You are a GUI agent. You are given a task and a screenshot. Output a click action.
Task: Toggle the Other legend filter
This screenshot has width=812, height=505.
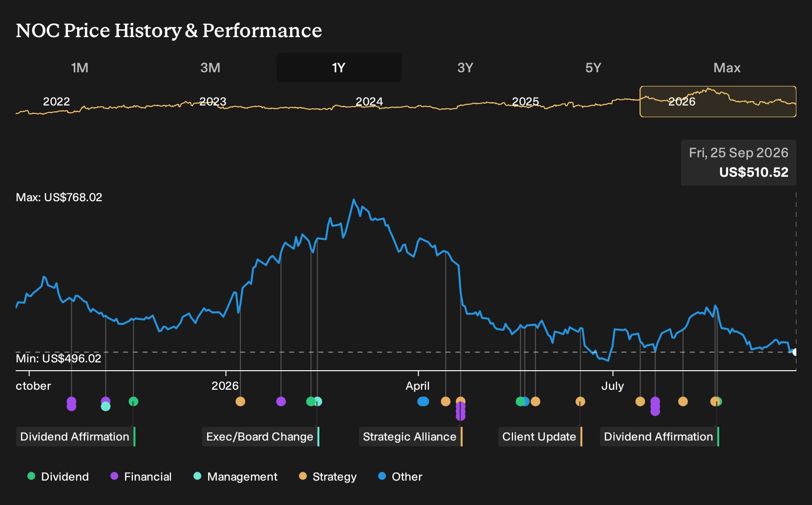[x=400, y=477]
